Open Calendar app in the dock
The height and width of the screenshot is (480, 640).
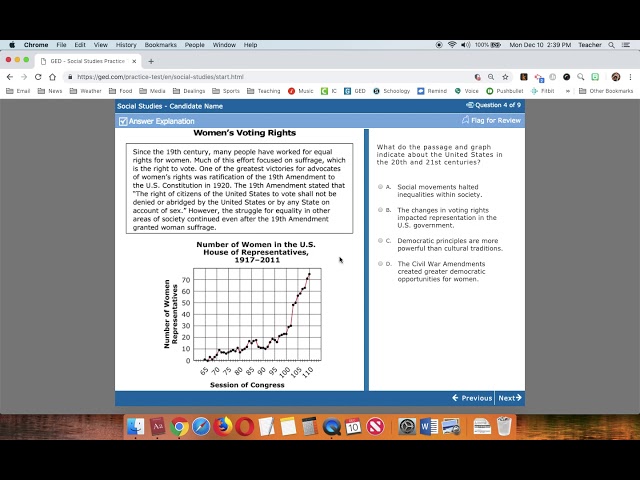tap(353, 427)
